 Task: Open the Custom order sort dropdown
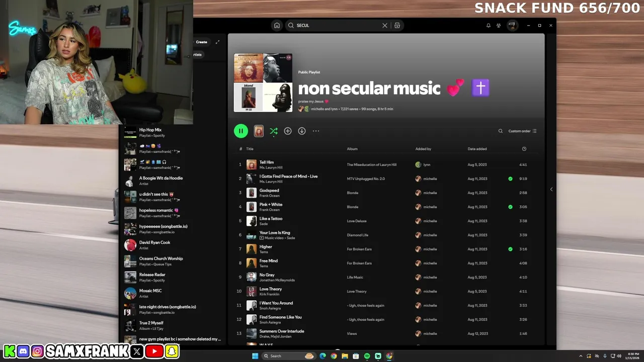pyautogui.click(x=522, y=131)
